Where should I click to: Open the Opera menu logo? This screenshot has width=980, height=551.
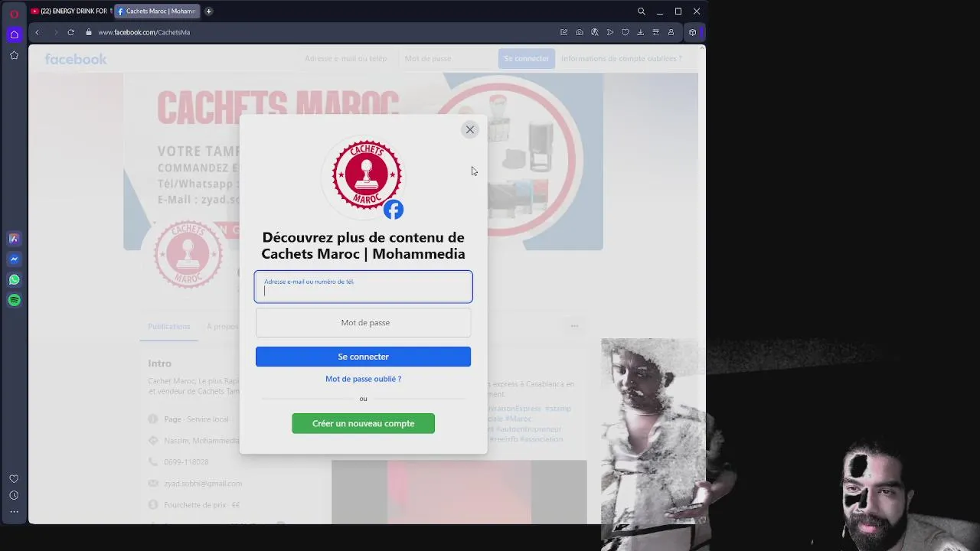(x=14, y=13)
